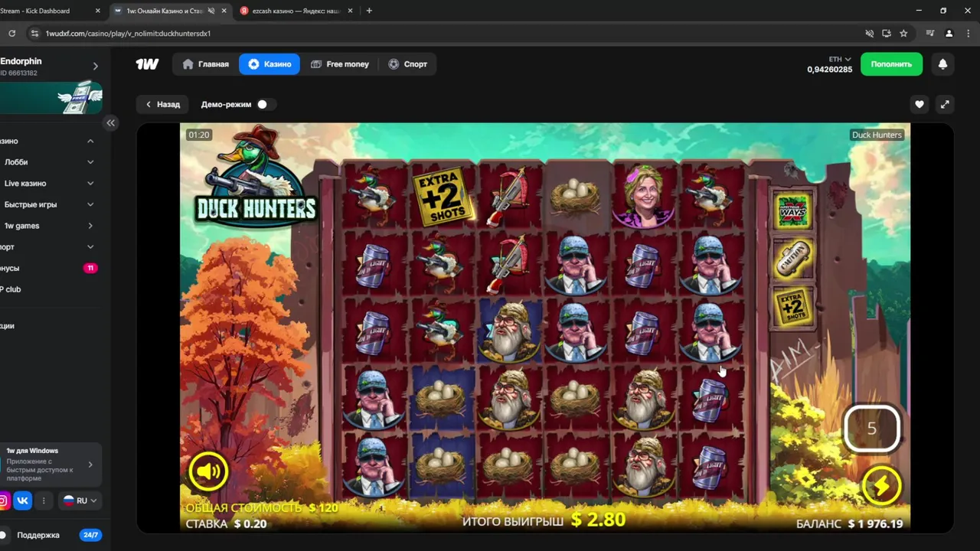Screen dimensions: 980x551
Task: Click the СТАВКА $ 0.20 bet display
Action: click(227, 524)
